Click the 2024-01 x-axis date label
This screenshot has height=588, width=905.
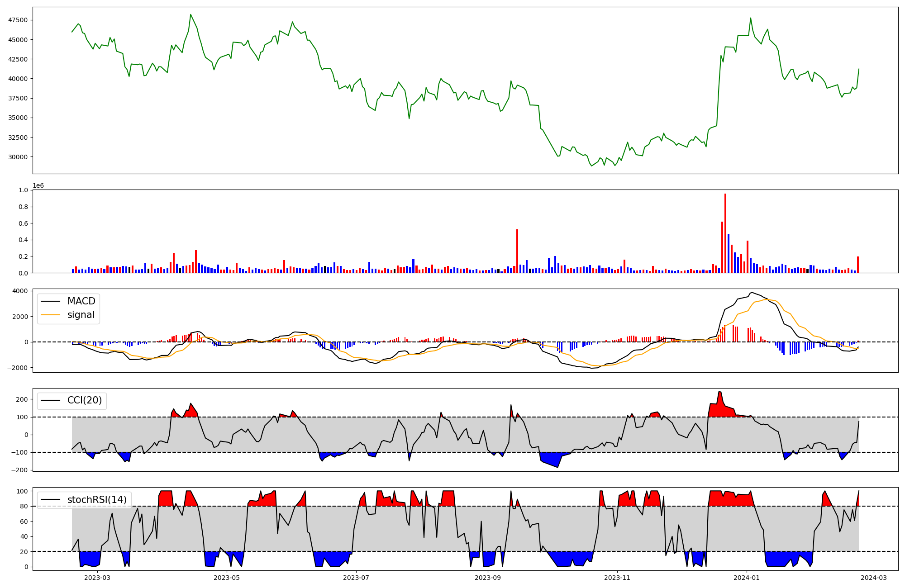(x=747, y=578)
